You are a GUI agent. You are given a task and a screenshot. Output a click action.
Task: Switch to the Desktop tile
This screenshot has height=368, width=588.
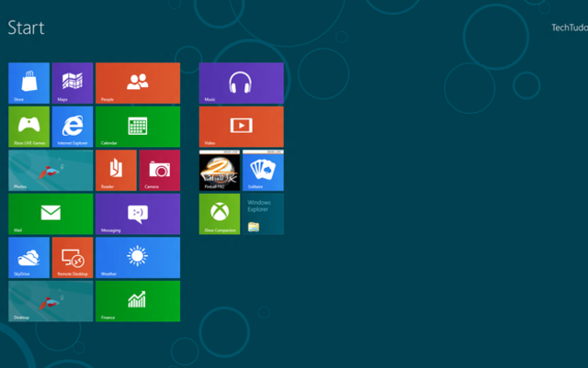pyautogui.click(x=51, y=301)
